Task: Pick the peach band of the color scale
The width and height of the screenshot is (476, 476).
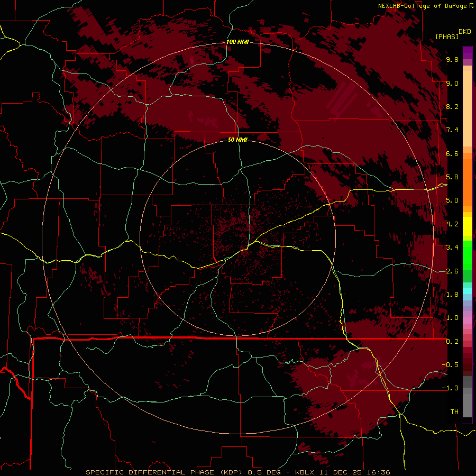Action: (x=467, y=108)
